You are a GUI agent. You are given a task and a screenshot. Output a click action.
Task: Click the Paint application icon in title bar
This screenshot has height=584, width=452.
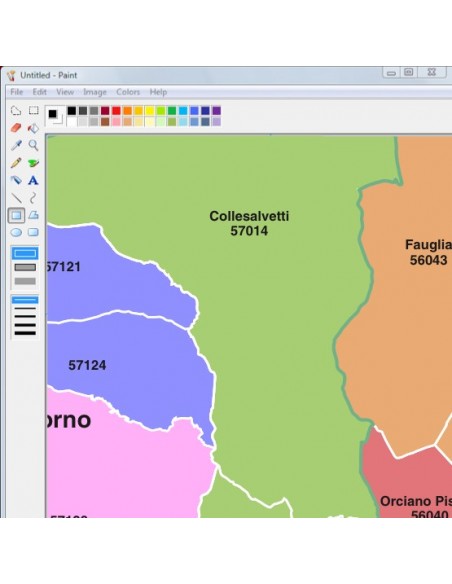[11, 76]
